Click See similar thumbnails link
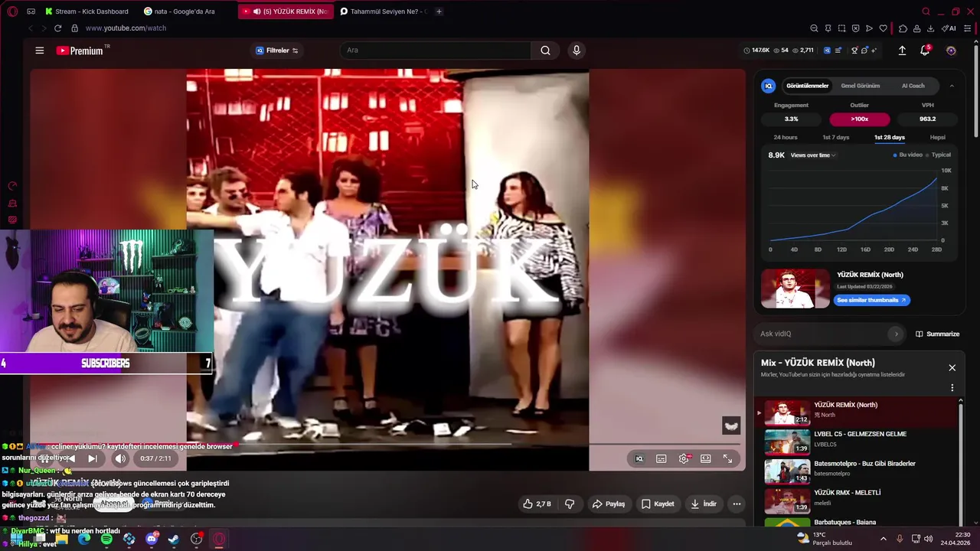This screenshot has width=980, height=551. point(871,300)
